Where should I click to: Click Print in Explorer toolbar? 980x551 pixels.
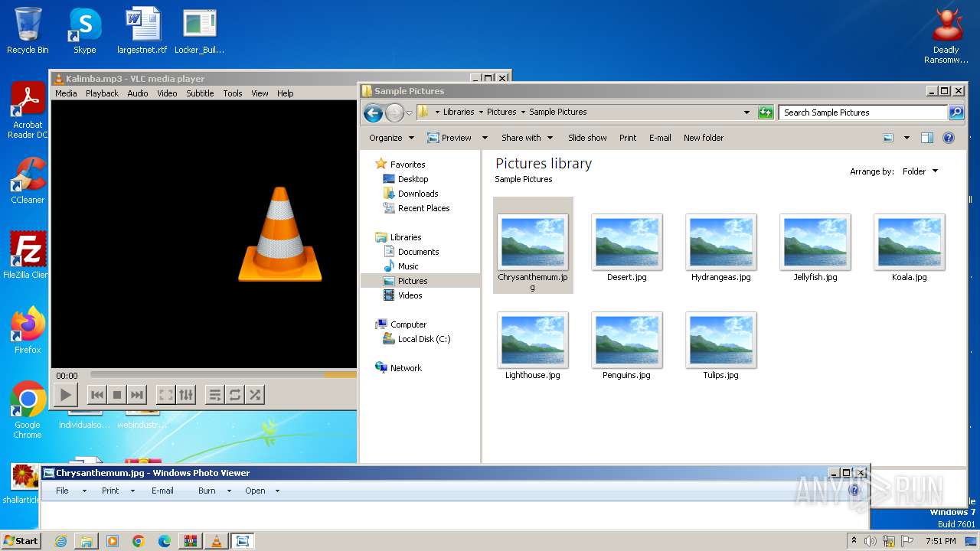click(x=628, y=138)
